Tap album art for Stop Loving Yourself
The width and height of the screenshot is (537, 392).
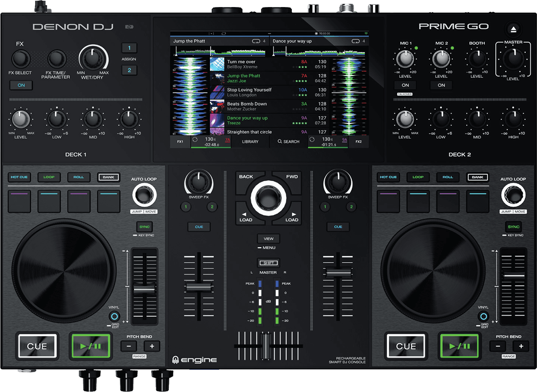pos(217,92)
